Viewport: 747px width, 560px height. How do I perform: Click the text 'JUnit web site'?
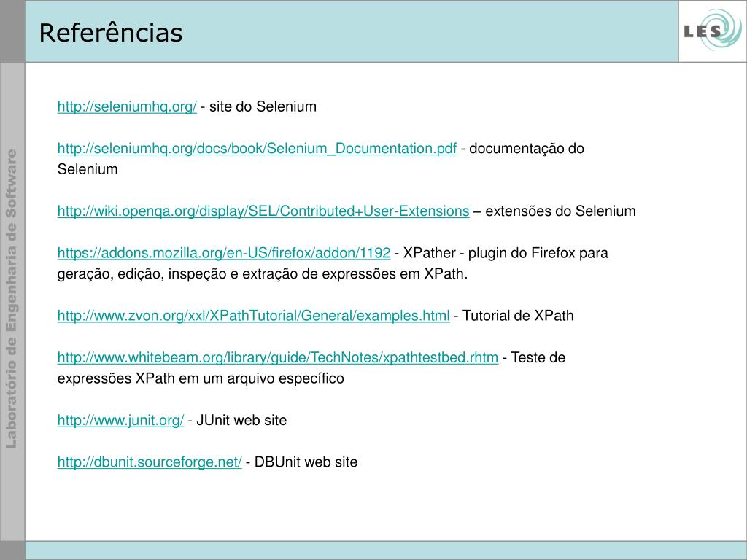click(x=241, y=421)
